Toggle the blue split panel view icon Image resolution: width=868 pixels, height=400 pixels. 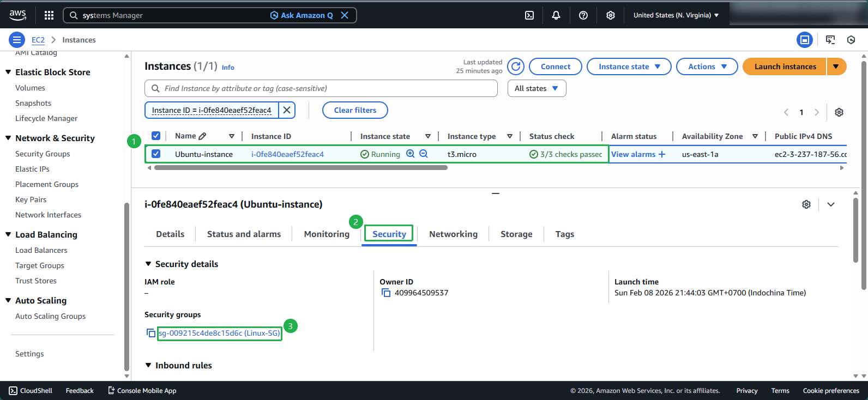pos(805,40)
